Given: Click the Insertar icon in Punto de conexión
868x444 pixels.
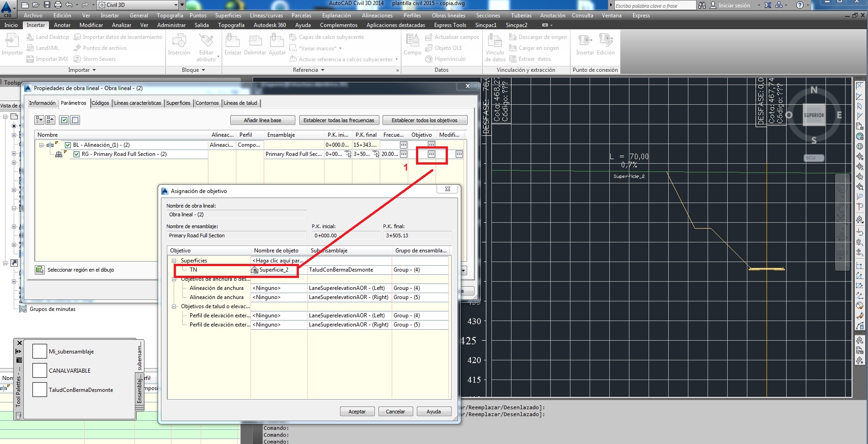Looking at the screenshot, I should 584,43.
